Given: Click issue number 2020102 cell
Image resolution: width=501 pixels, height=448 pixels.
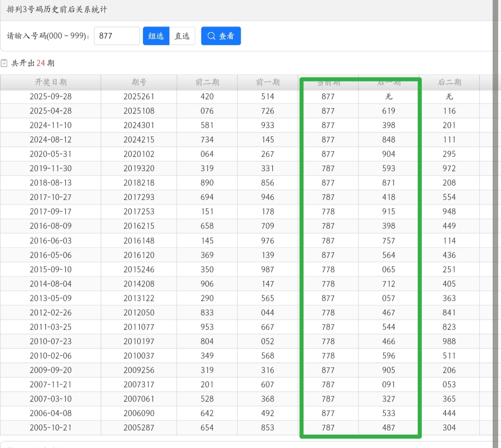Looking at the screenshot, I should (139, 154).
